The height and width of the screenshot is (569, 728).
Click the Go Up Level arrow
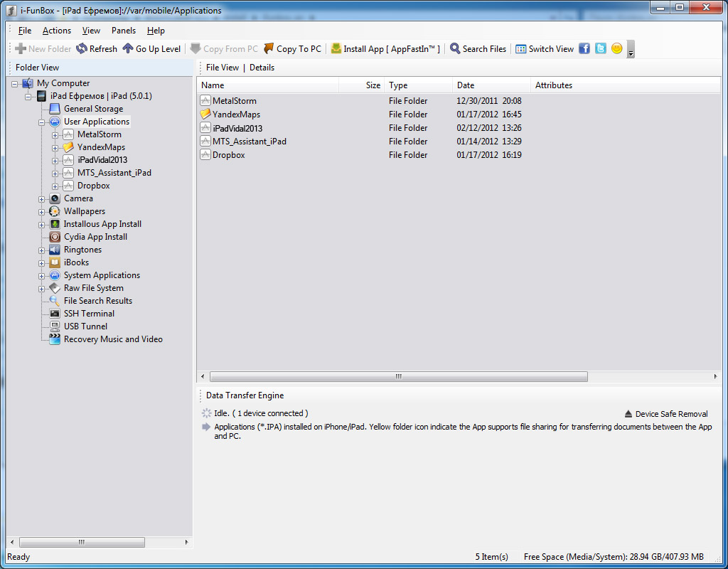coord(128,49)
